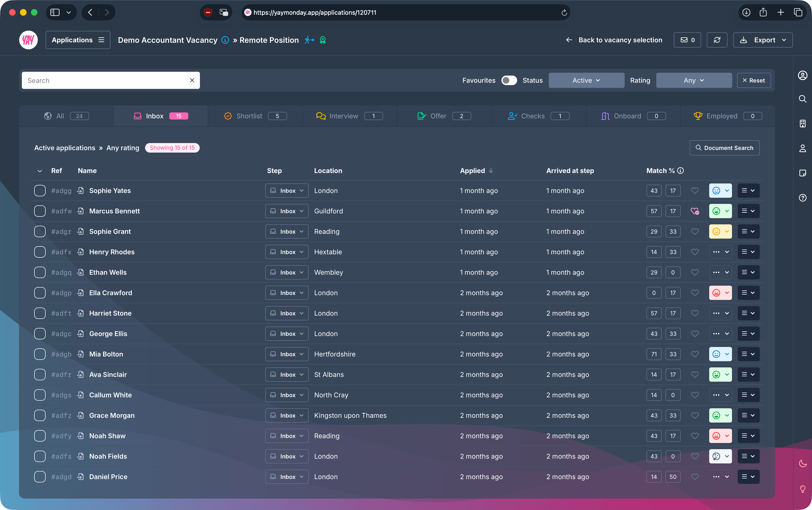This screenshot has width=812, height=510.
Task: Open Sophie Grant's application arrow icon
Action: coord(80,231)
